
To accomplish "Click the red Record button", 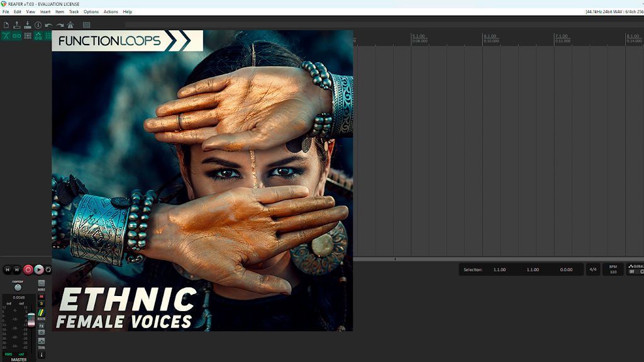I will click(x=28, y=270).
